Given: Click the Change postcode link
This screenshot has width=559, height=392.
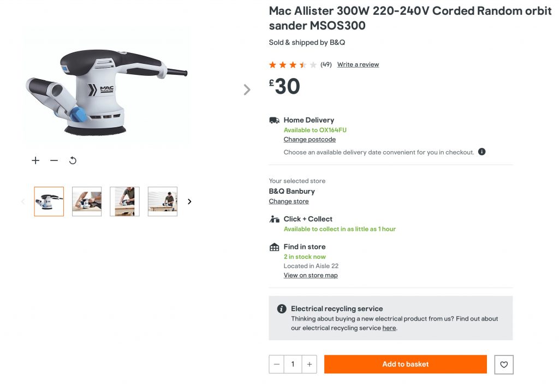Looking at the screenshot, I should (x=310, y=140).
